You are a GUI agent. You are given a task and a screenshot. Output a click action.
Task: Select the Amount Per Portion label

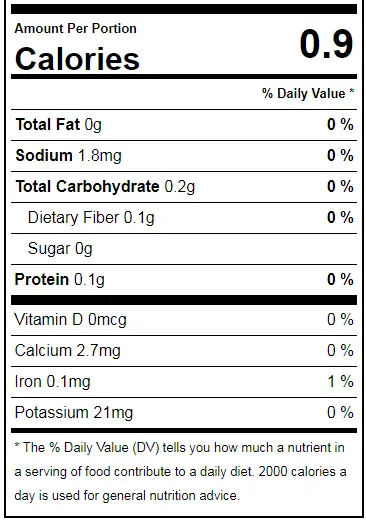(76, 29)
